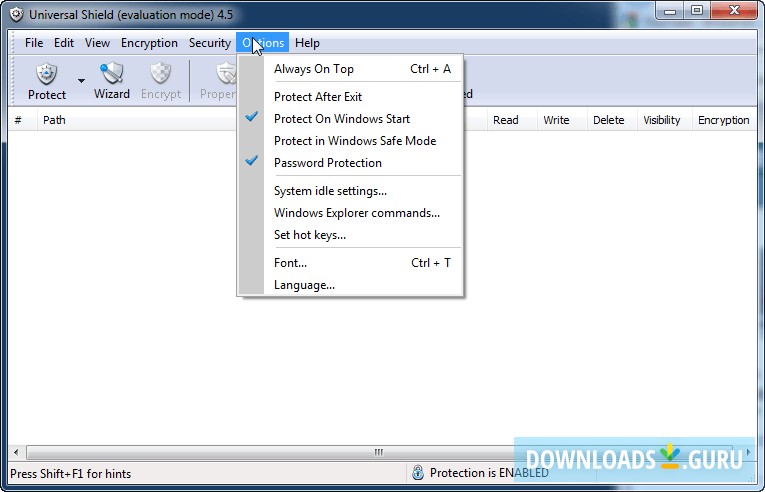This screenshot has width=765, height=492.
Task: Toggle Protect After Exit option
Action: tap(350, 97)
